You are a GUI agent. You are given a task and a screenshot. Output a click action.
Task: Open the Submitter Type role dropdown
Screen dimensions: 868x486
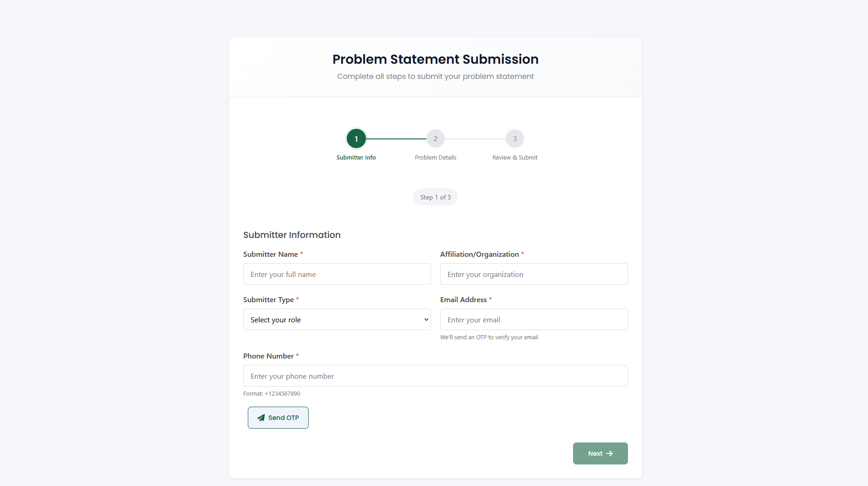tap(337, 319)
